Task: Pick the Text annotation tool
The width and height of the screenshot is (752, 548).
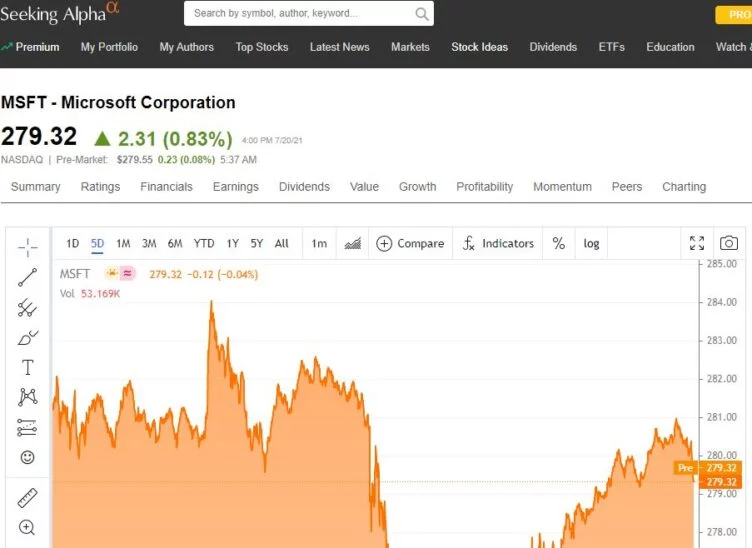Action: (27, 367)
